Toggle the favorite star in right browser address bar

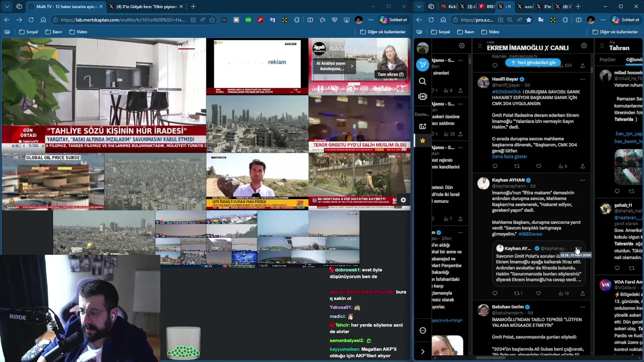click(x=529, y=20)
